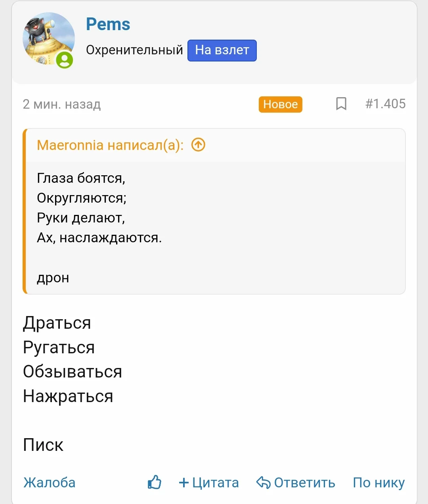428x504 pixels.
Task: Click the «Охренительный» user title
Action: pyautogui.click(x=134, y=50)
